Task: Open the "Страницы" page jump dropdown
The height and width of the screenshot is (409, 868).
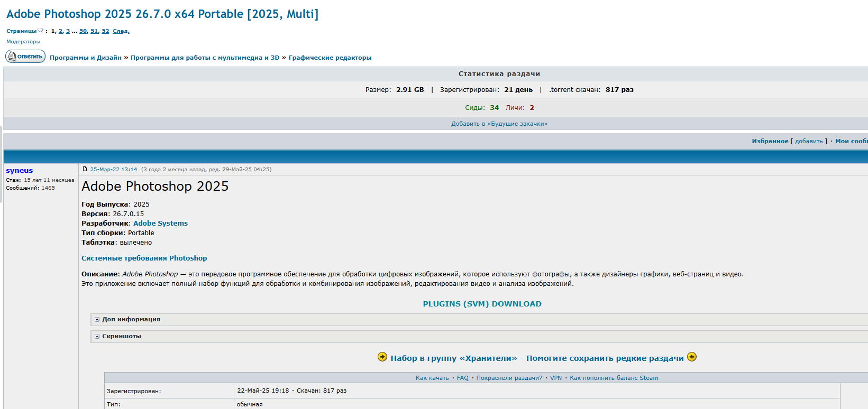Action: 25,31
